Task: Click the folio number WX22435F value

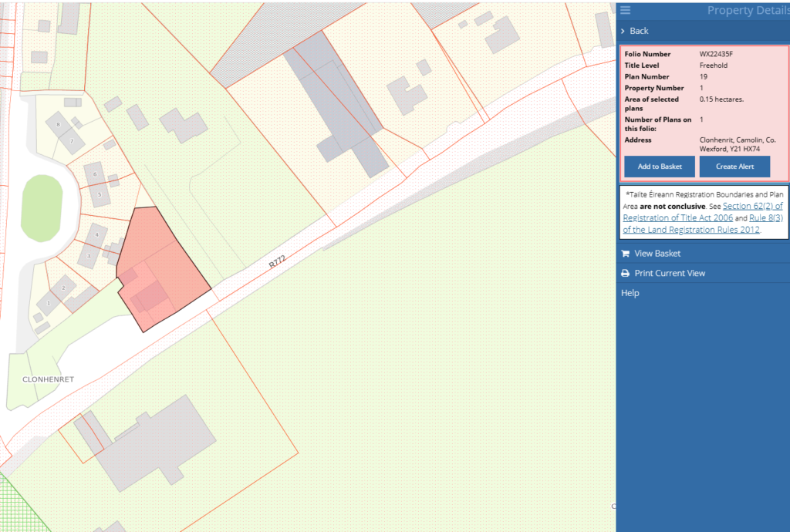Action: tap(717, 55)
